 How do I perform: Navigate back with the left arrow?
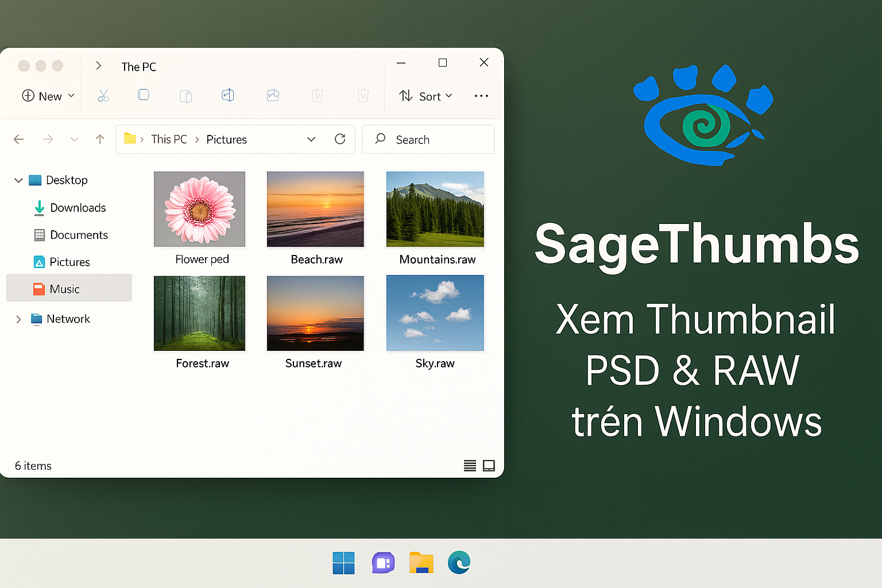click(19, 139)
